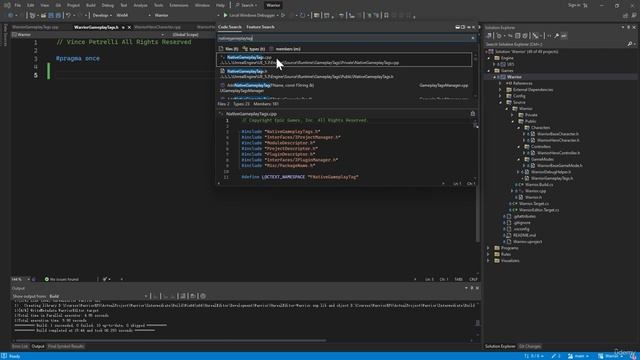Click the live share icon at top right

click(625, 15)
